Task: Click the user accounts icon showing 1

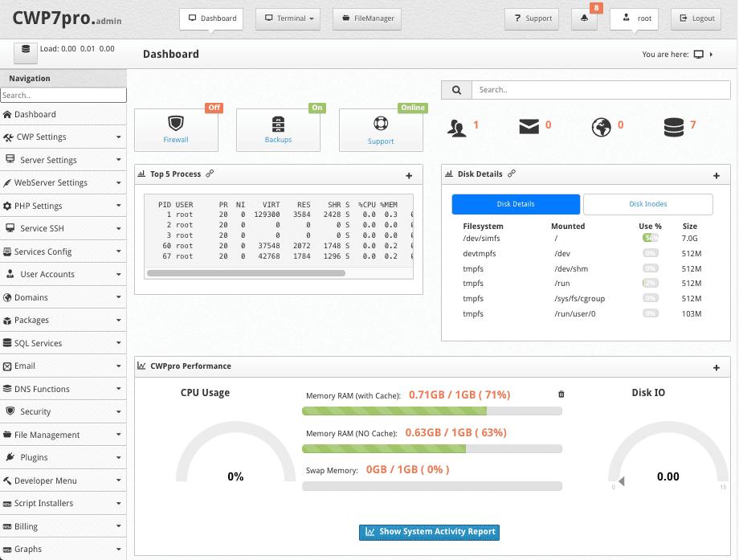Action: coord(457,126)
